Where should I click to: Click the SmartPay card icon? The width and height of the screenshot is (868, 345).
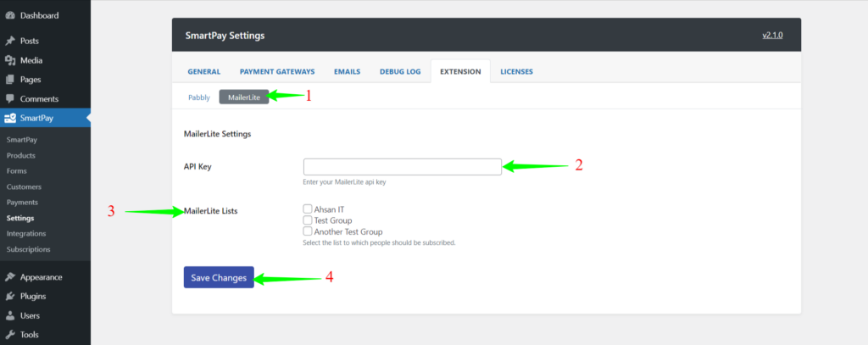tap(10, 118)
